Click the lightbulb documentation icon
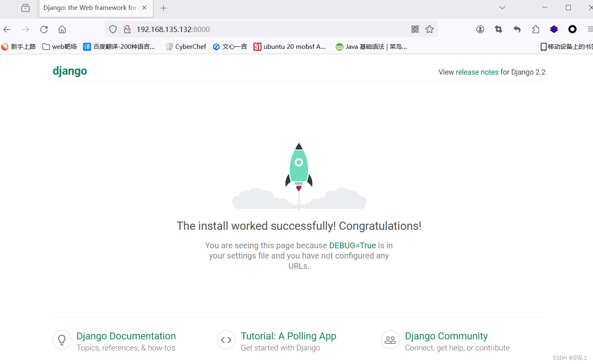Screen dimensions: 593x364 click(x=62, y=340)
